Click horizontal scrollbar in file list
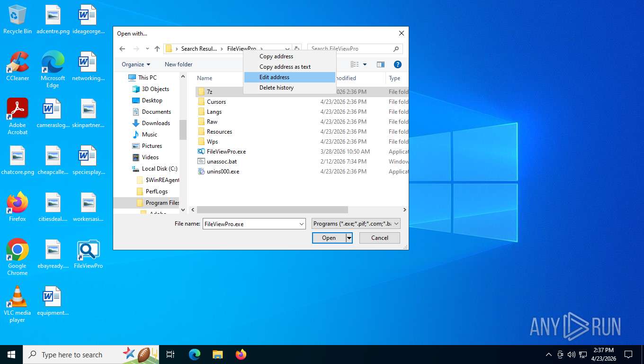This screenshot has width=644, height=364. [x=272, y=209]
